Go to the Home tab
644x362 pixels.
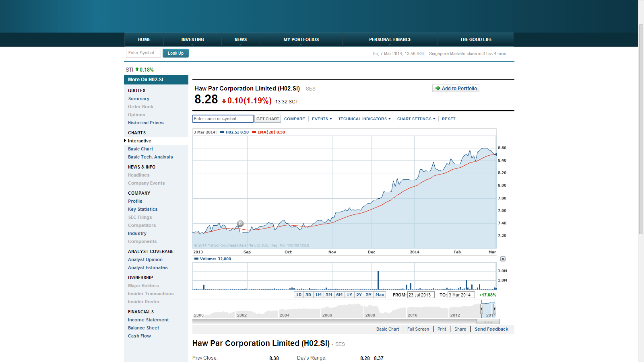click(144, 39)
